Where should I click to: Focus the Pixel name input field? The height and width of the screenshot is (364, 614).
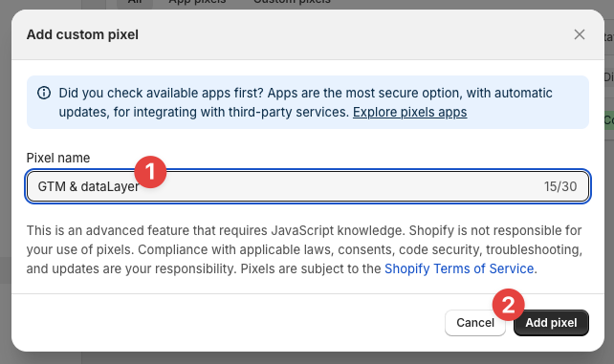pos(308,186)
